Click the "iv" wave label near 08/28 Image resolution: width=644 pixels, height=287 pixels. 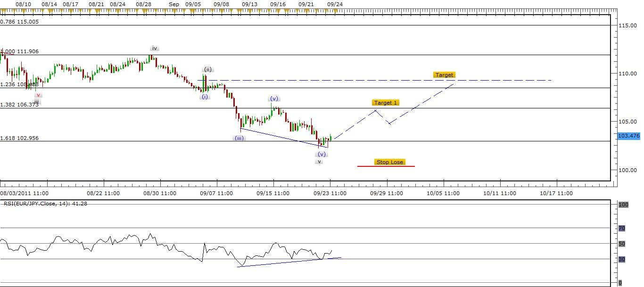(155, 48)
